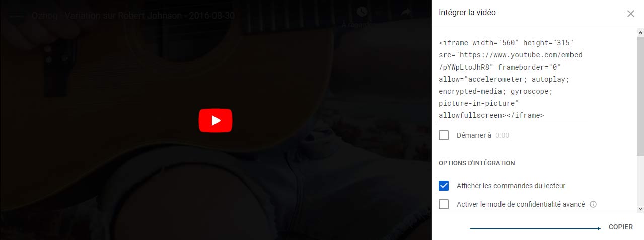The width and height of the screenshot is (644, 240).
Task: Enable Activer le mode de confidentialité avancé
Action: tap(444, 204)
